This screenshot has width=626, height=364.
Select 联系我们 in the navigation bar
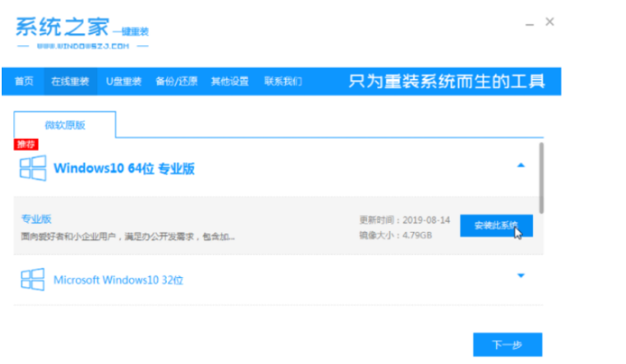[x=282, y=81]
